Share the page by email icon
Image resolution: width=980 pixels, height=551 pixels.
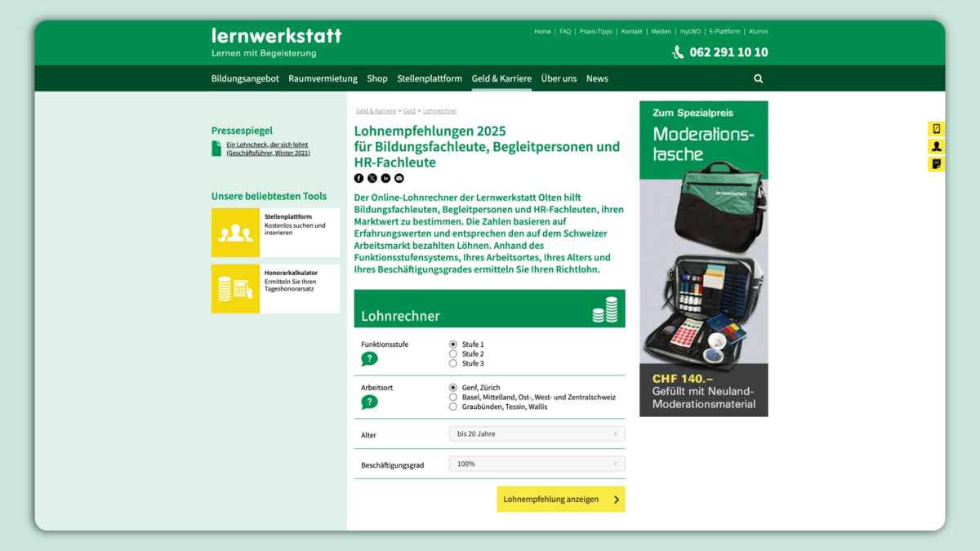pos(399,178)
